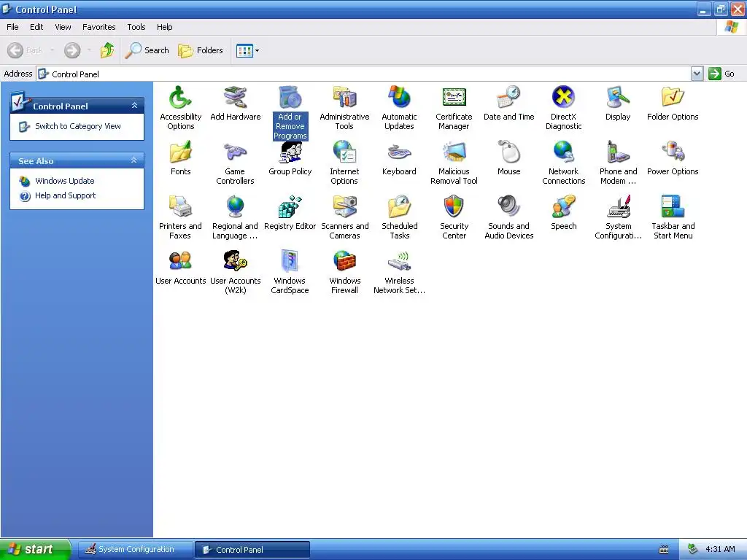Open Scheduled Tasks folder
This screenshot has width=747, height=560.
click(399, 217)
